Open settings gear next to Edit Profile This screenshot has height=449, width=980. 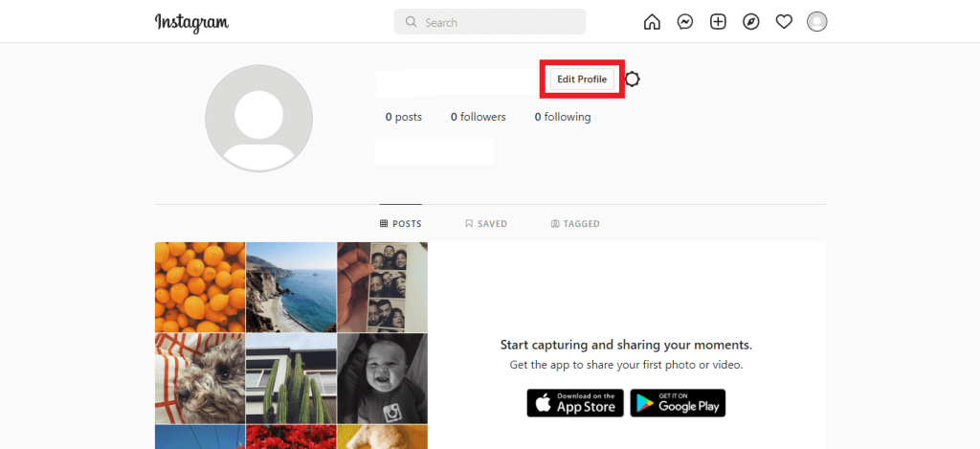pyautogui.click(x=633, y=79)
